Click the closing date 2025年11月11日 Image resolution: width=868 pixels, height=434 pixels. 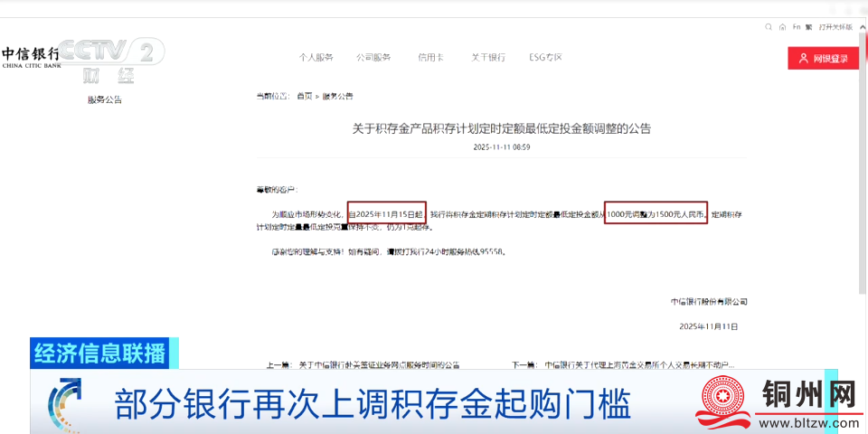pyautogui.click(x=709, y=326)
